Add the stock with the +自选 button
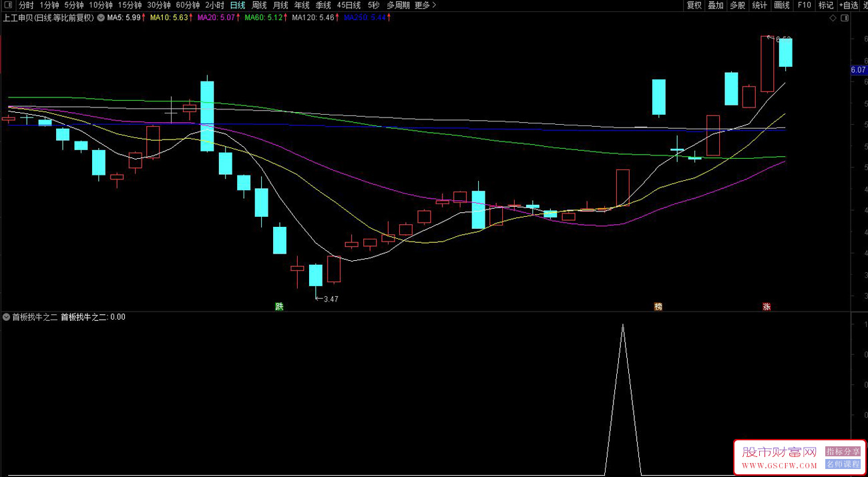Image resolution: width=868 pixels, height=477 pixels. click(x=848, y=5)
